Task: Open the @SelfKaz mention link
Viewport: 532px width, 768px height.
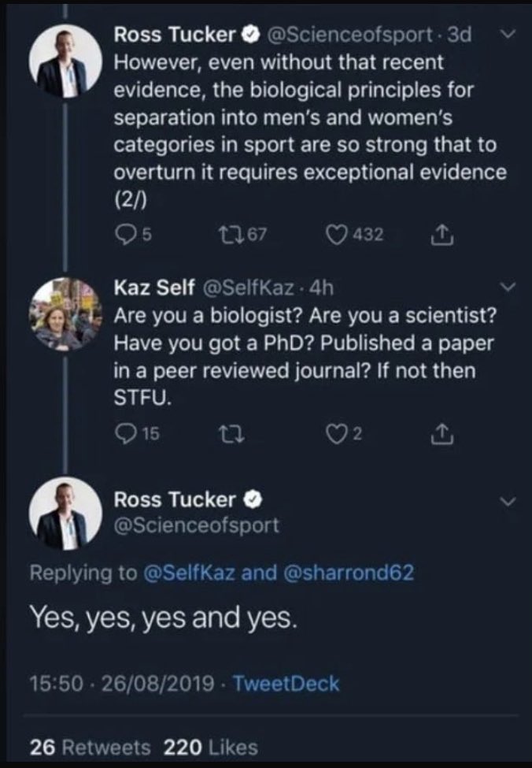Action: [x=189, y=572]
